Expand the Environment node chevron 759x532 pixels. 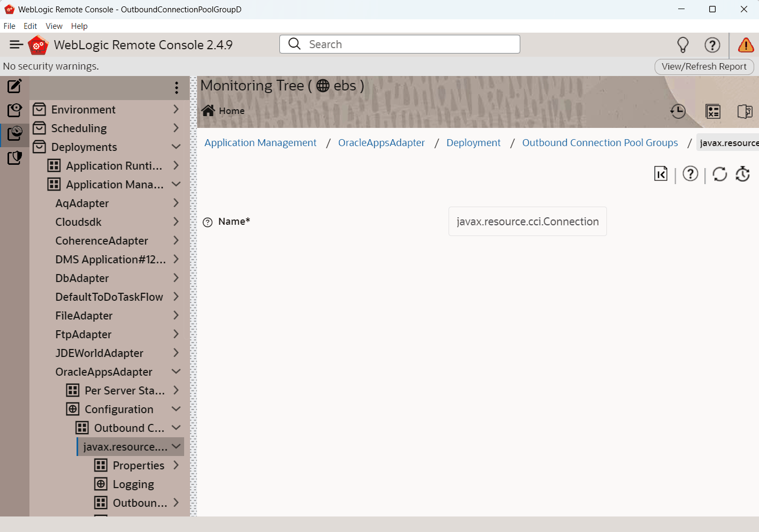click(x=176, y=109)
